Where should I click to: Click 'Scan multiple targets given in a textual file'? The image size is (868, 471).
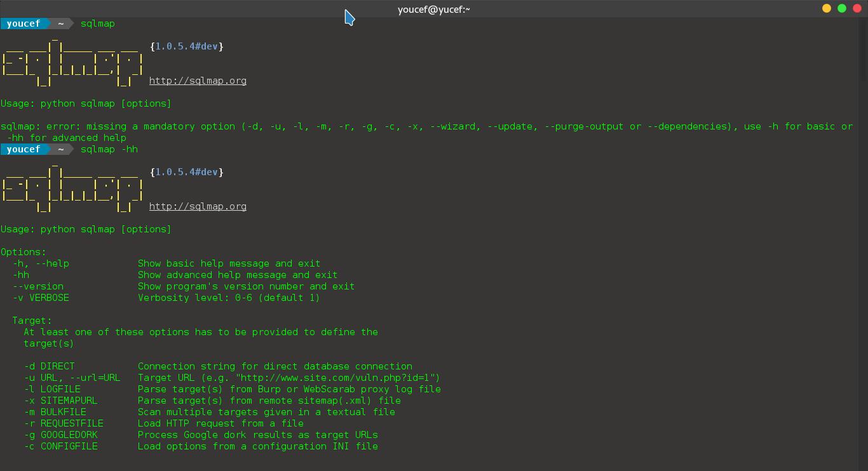point(266,412)
